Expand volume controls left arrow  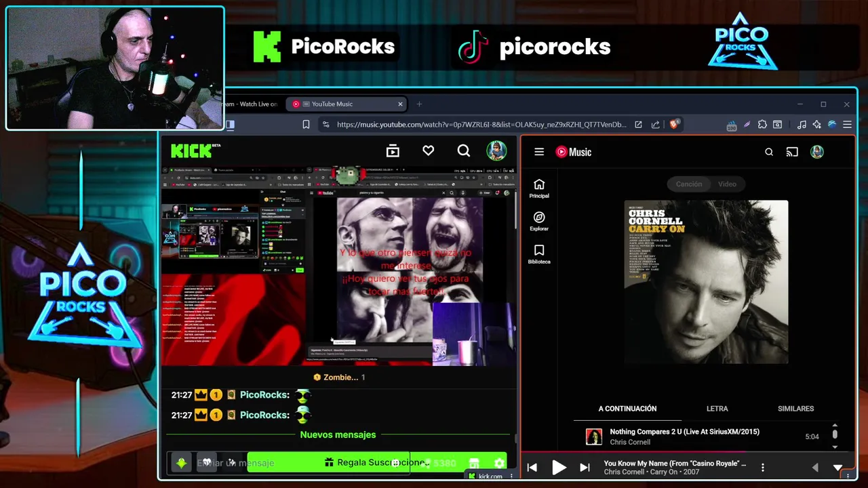tap(815, 468)
